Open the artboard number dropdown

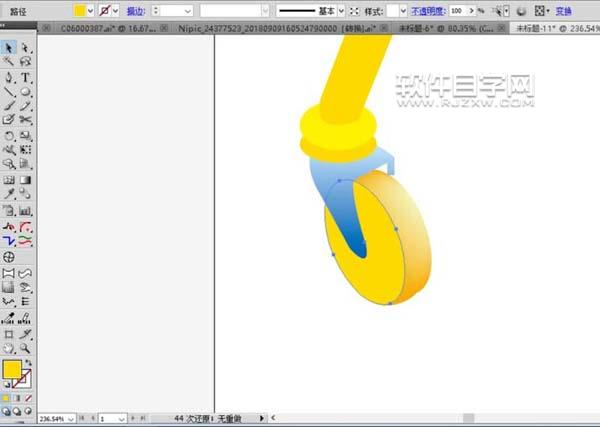[x=122, y=419]
